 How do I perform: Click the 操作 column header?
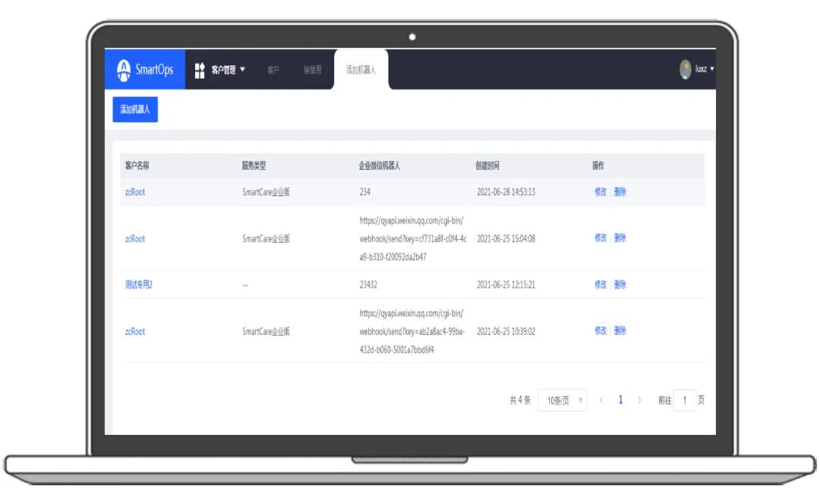(598, 165)
